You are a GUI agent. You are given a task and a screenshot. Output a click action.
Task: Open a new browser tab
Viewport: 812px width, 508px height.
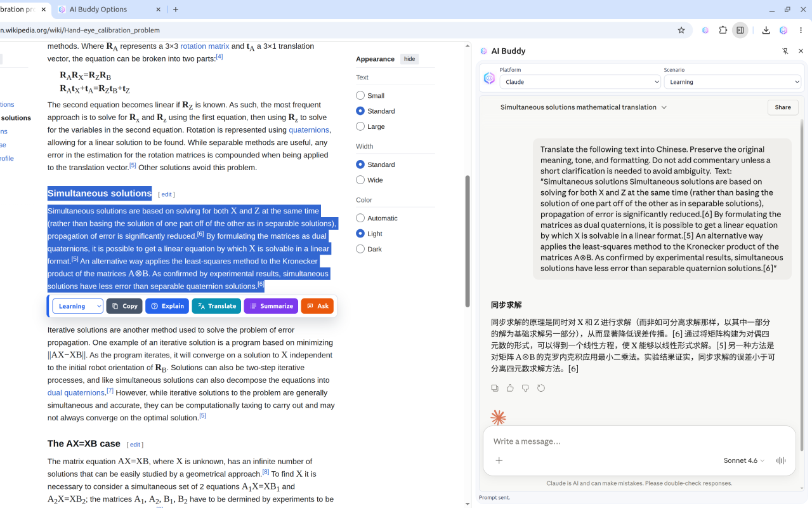coord(176,10)
